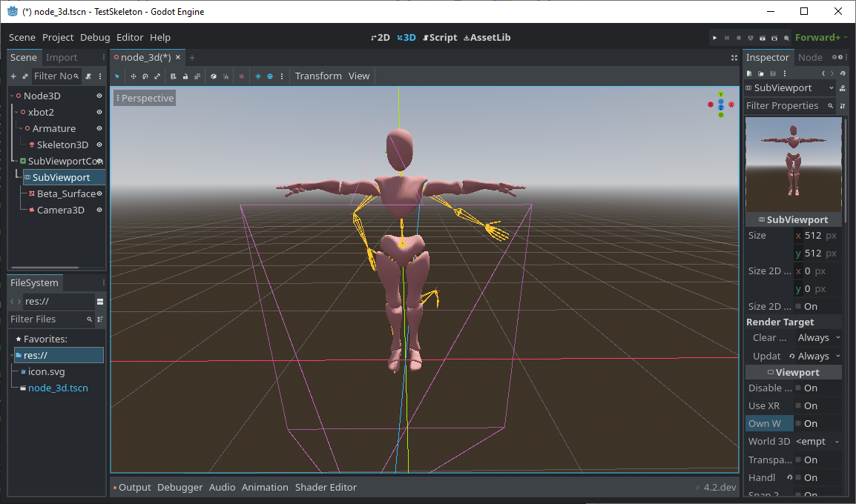Viewport: 856px width, 504px height.
Task: Switch to the Shader Editor bottom tab
Action: click(x=326, y=487)
